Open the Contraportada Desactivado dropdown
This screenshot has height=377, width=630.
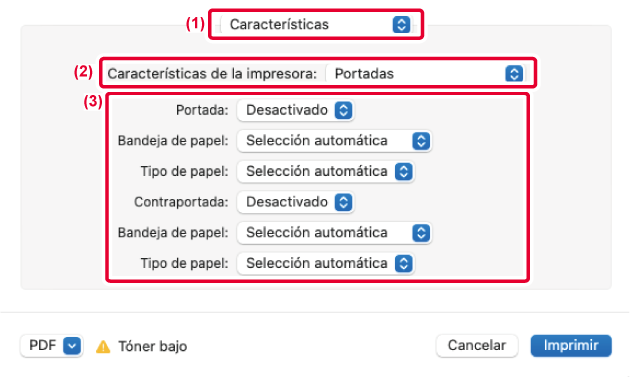(295, 202)
